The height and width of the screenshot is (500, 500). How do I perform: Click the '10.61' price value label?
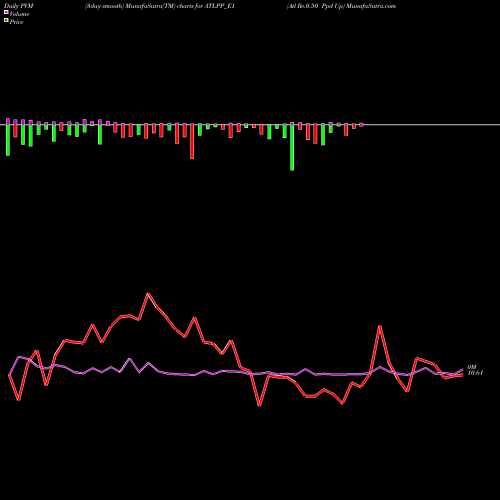tap(475, 373)
